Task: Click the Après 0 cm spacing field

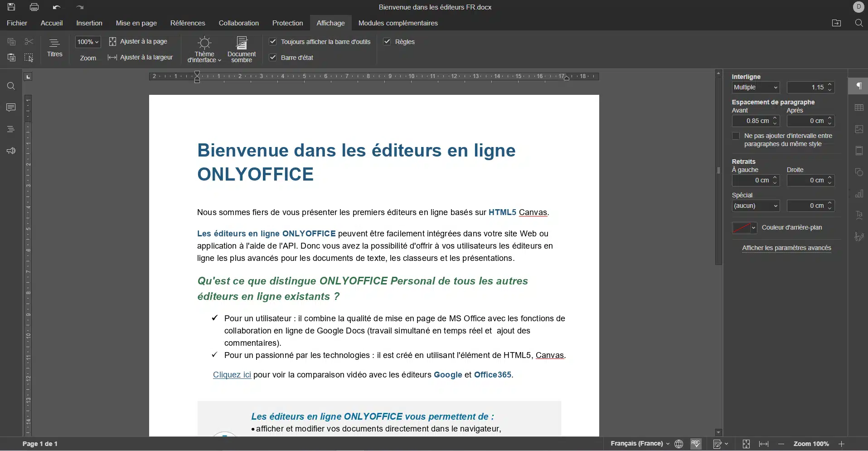Action: tap(810, 121)
